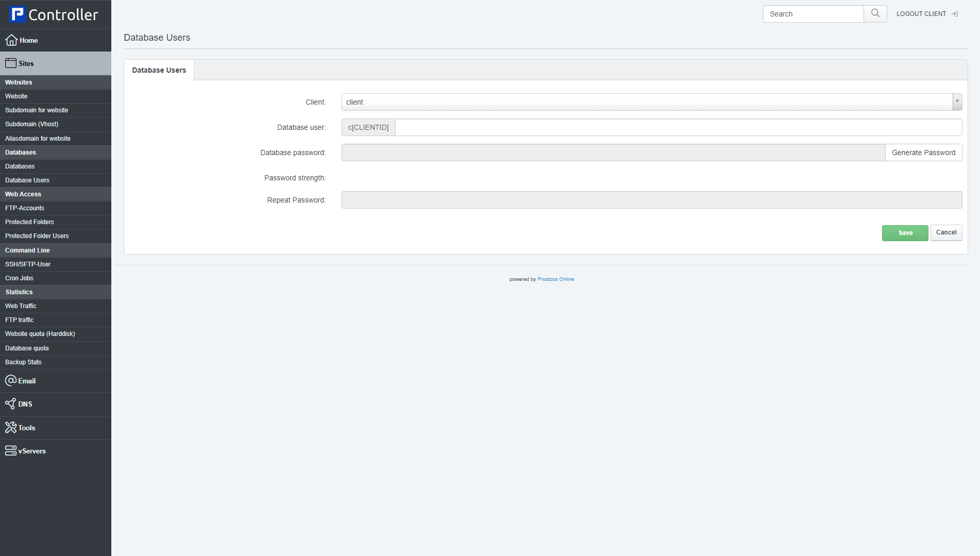Click the Home icon in the sidebar
Image resolution: width=980 pixels, height=556 pixels.
click(x=11, y=40)
